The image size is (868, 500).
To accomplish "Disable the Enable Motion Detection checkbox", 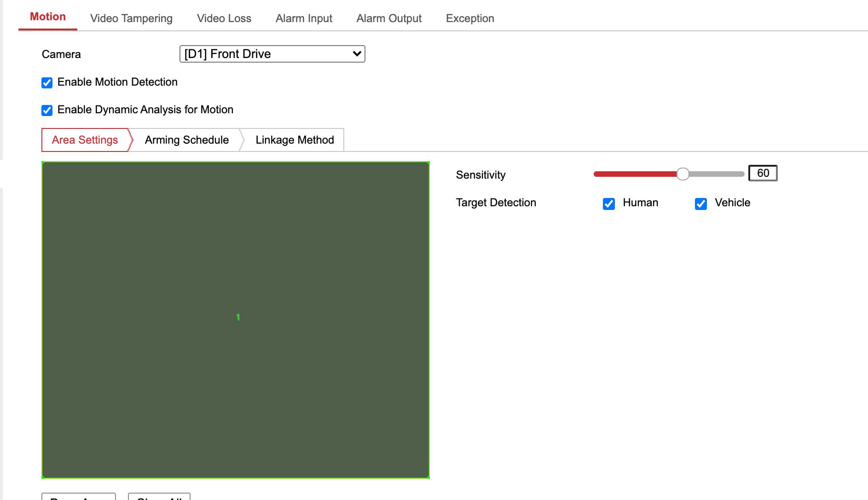I will point(47,83).
